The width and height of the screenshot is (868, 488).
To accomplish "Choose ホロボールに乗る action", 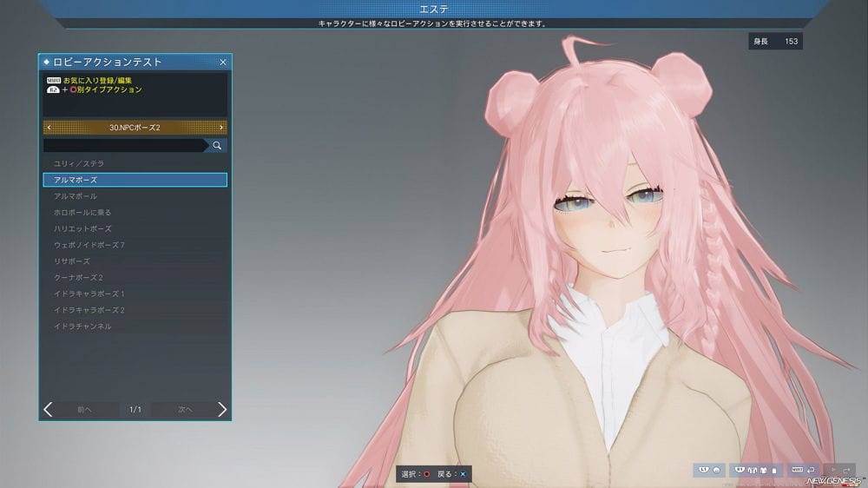I will click(135, 212).
